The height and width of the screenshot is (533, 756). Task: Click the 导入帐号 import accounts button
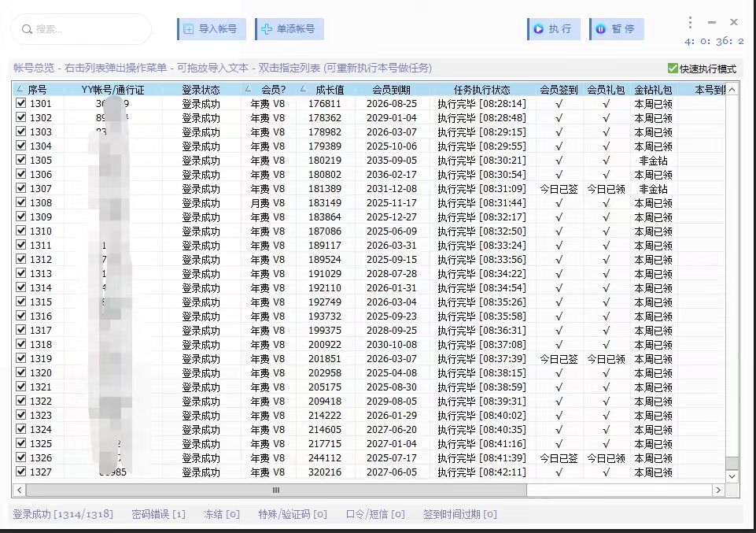pyautogui.click(x=212, y=29)
